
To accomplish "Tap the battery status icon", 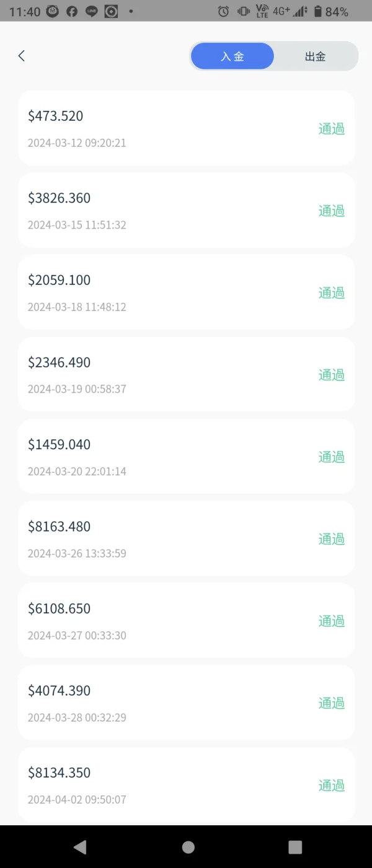I will tap(318, 11).
